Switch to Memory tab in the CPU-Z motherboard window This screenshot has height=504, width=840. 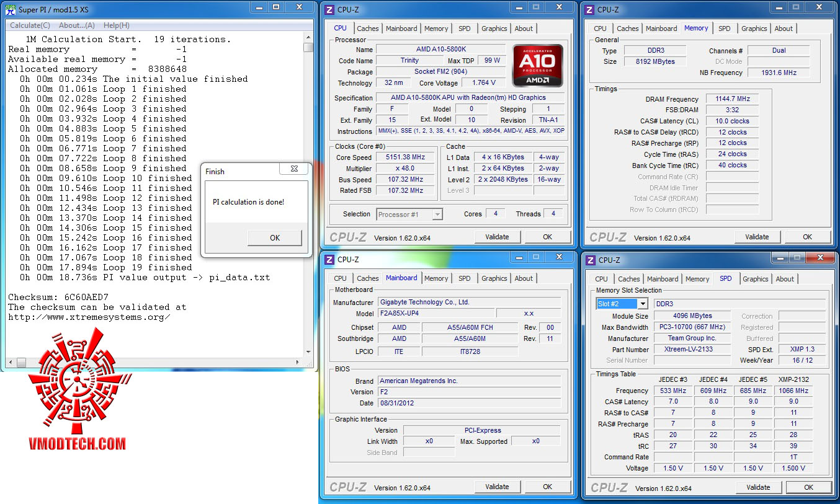(x=436, y=278)
